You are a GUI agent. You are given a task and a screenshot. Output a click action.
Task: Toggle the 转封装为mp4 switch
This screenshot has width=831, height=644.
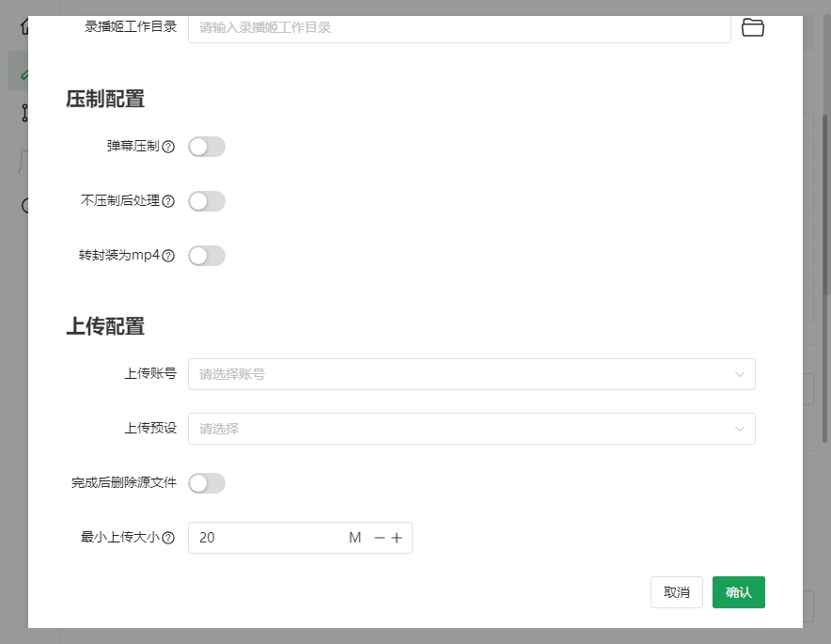click(x=207, y=256)
